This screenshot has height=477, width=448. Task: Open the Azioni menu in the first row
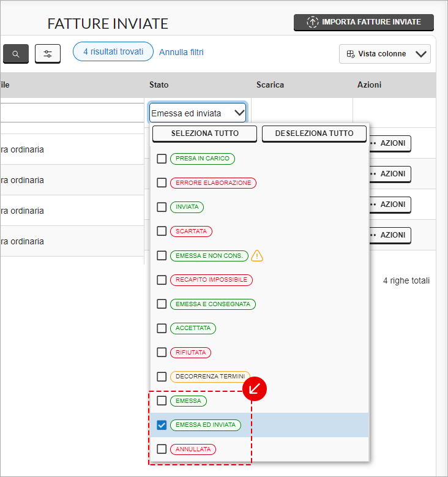390,143
